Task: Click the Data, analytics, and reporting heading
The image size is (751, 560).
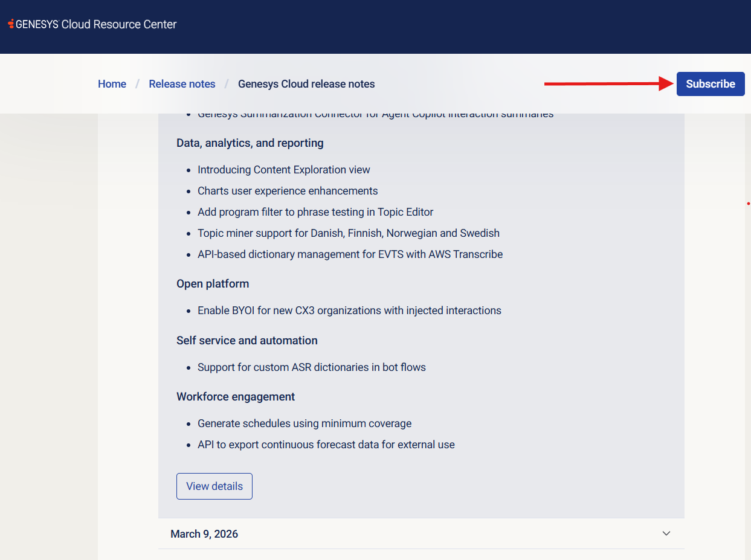Action: 250,143
